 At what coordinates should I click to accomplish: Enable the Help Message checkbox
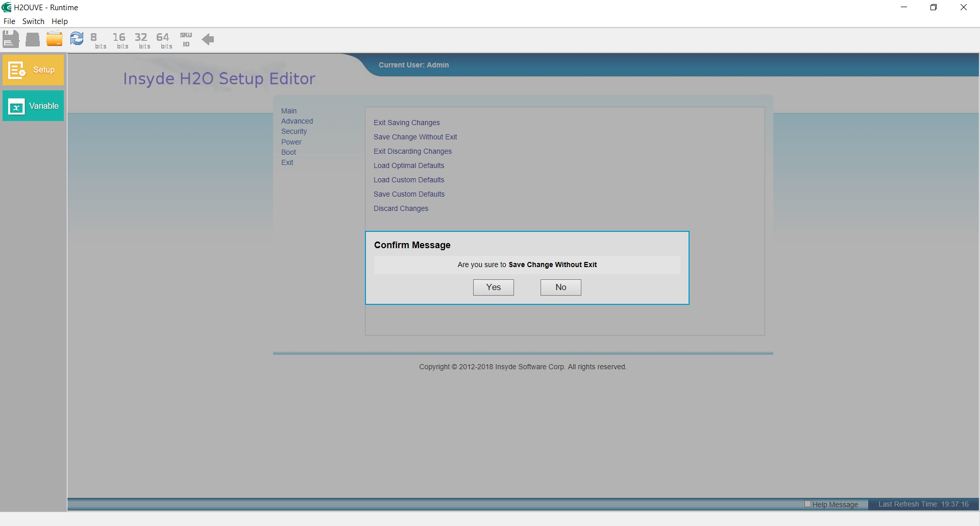click(x=807, y=504)
